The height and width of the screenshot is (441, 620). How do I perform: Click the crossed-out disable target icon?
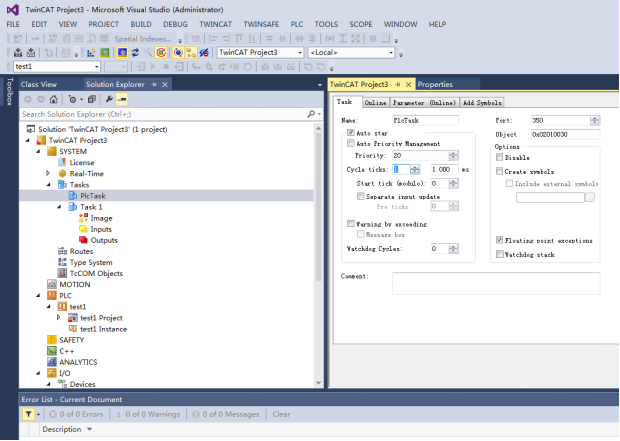pos(204,53)
